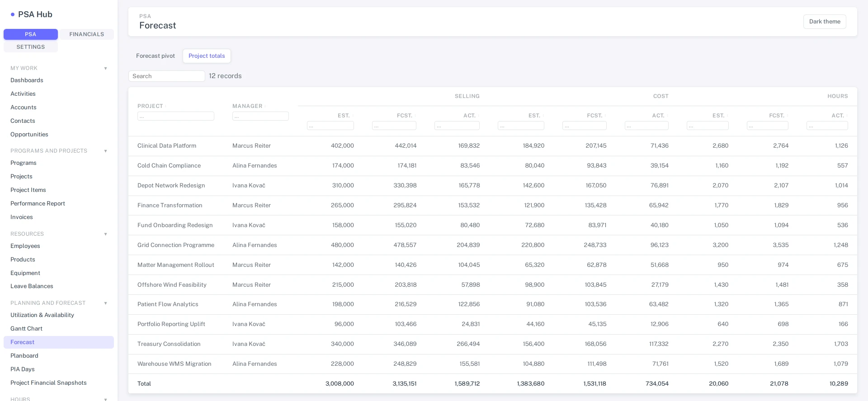Click the Search records field
868x401 pixels.
pyautogui.click(x=167, y=76)
